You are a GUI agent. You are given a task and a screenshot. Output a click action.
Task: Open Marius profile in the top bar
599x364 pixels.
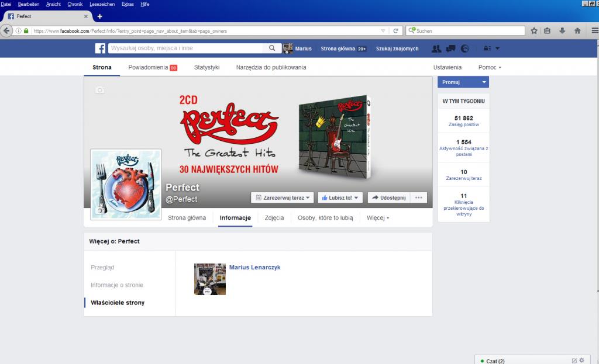298,48
